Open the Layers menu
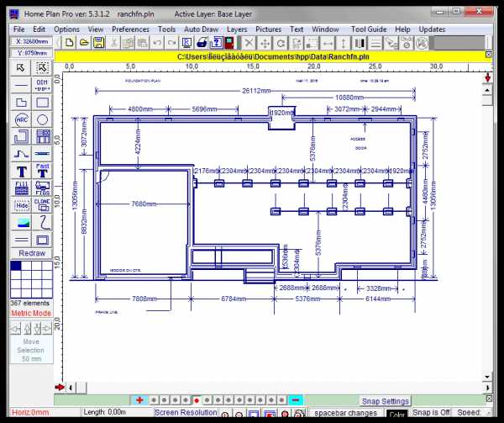This screenshot has width=504, height=423. (x=237, y=29)
